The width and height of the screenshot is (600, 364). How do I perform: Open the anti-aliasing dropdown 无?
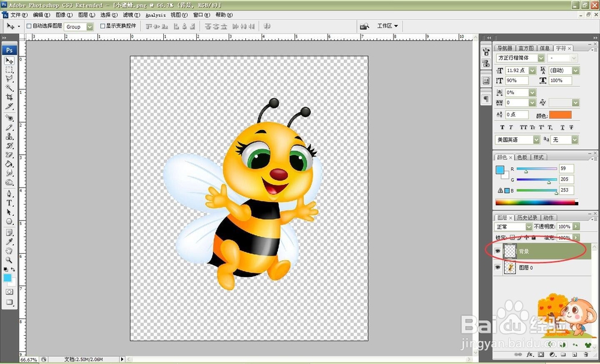pos(575,140)
